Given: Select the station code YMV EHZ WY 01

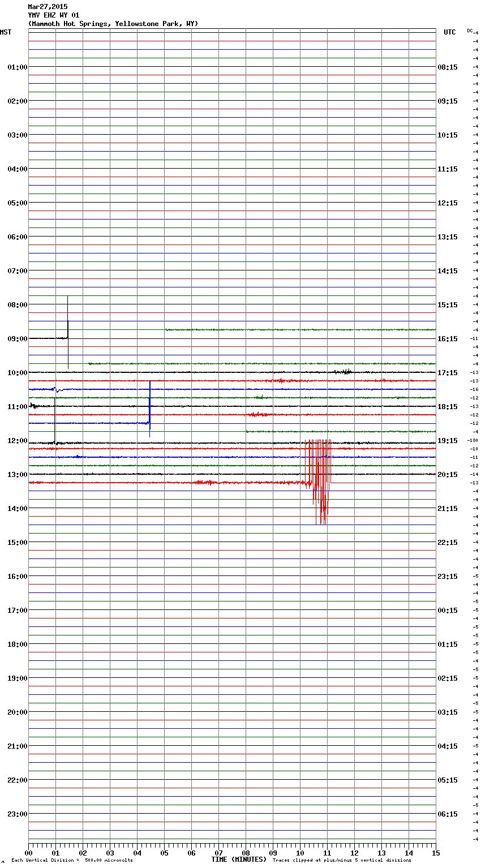Looking at the screenshot, I should [x=54, y=15].
